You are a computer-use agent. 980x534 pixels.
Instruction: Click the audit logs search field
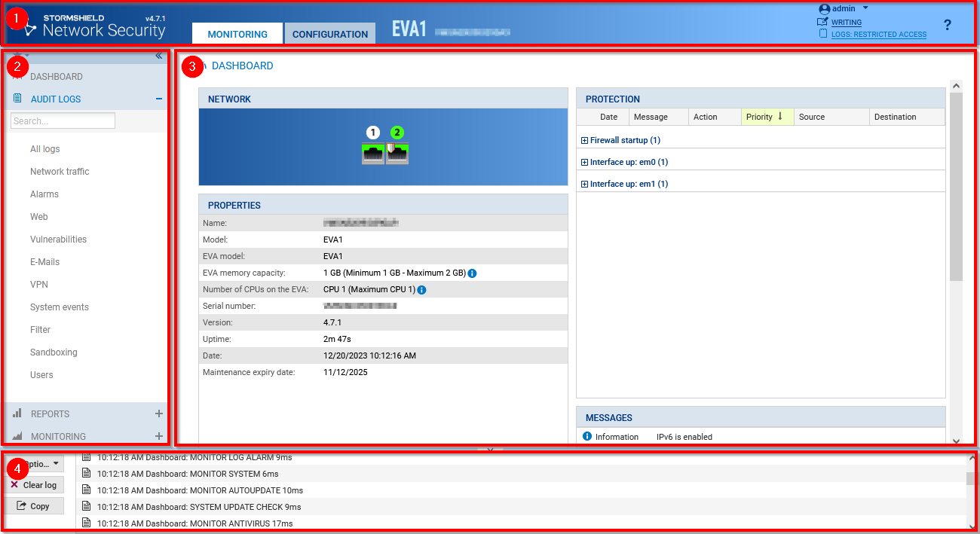pos(63,121)
